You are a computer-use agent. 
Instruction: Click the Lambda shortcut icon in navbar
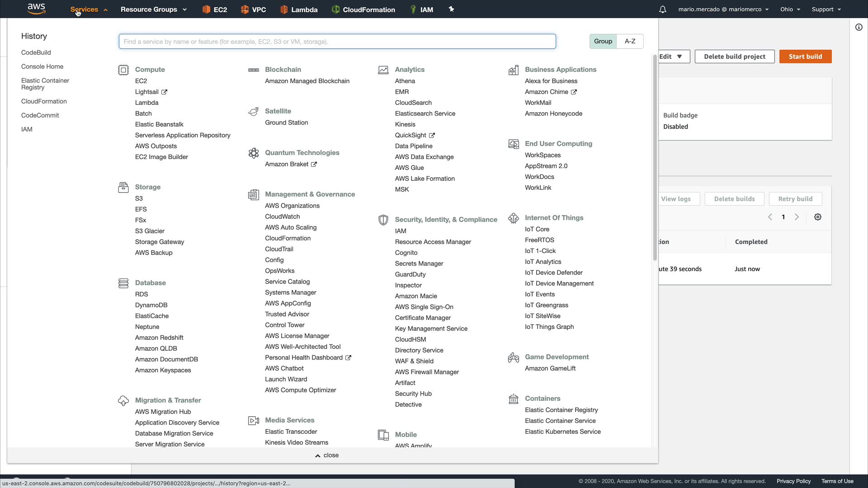tap(284, 9)
